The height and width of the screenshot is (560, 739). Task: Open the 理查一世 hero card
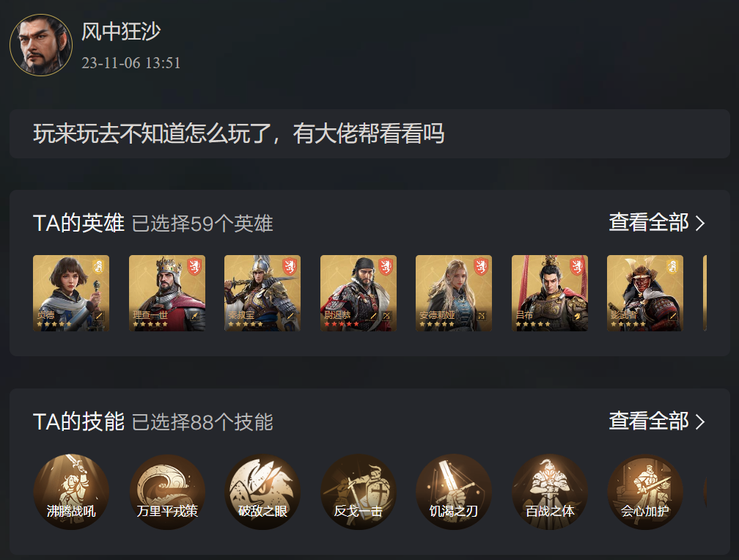[x=167, y=293]
